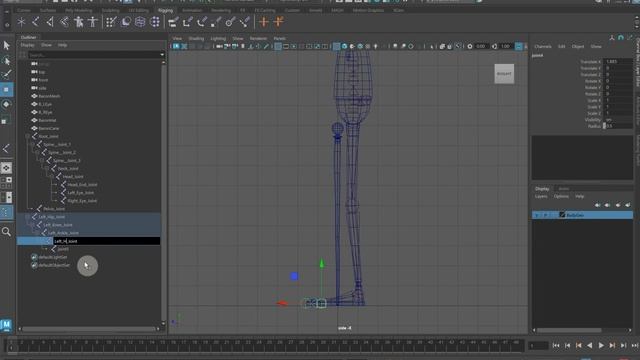Toggle visibility V of the BabyGeo layer
640x360 pixels.
[x=537, y=215]
